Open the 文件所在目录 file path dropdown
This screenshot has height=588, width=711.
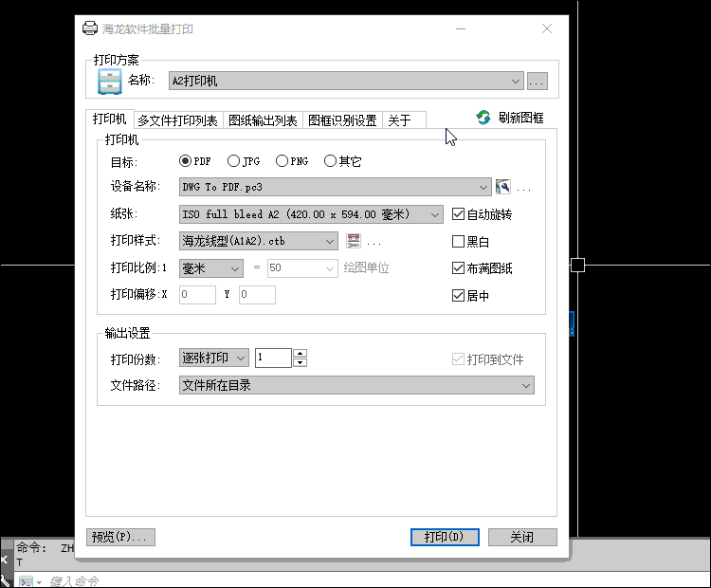click(x=356, y=385)
